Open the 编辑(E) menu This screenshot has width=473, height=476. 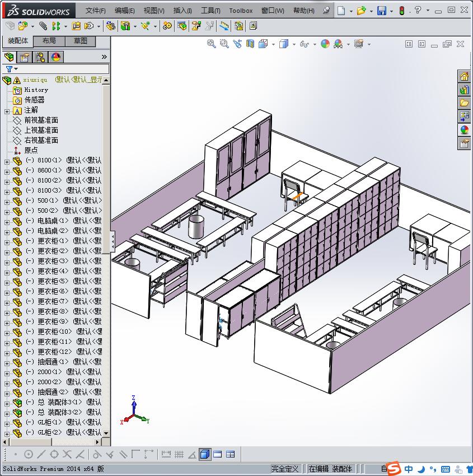point(125,11)
